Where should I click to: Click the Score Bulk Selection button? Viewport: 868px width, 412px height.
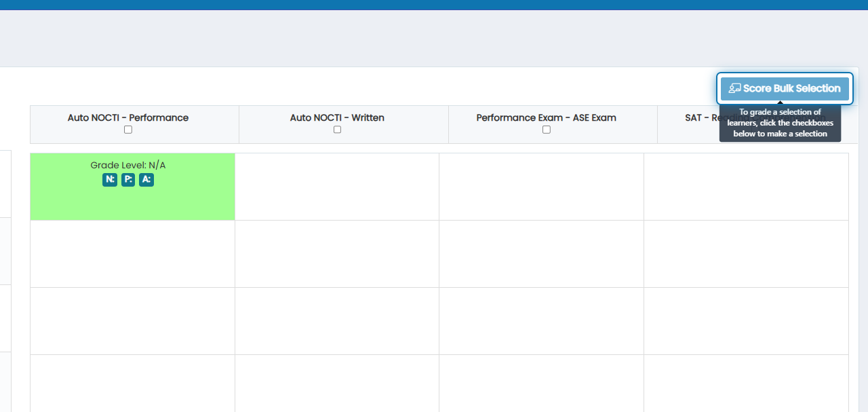(x=785, y=88)
